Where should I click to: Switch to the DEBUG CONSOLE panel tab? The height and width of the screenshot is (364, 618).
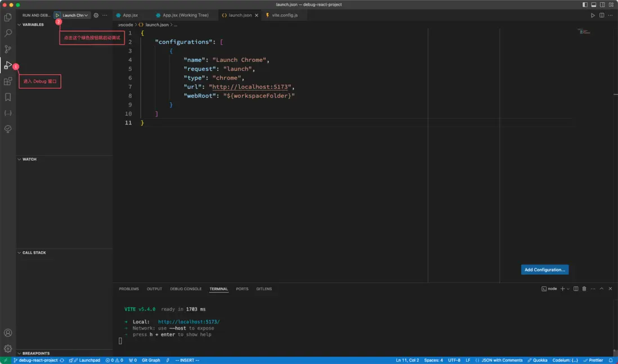[186, 289]
